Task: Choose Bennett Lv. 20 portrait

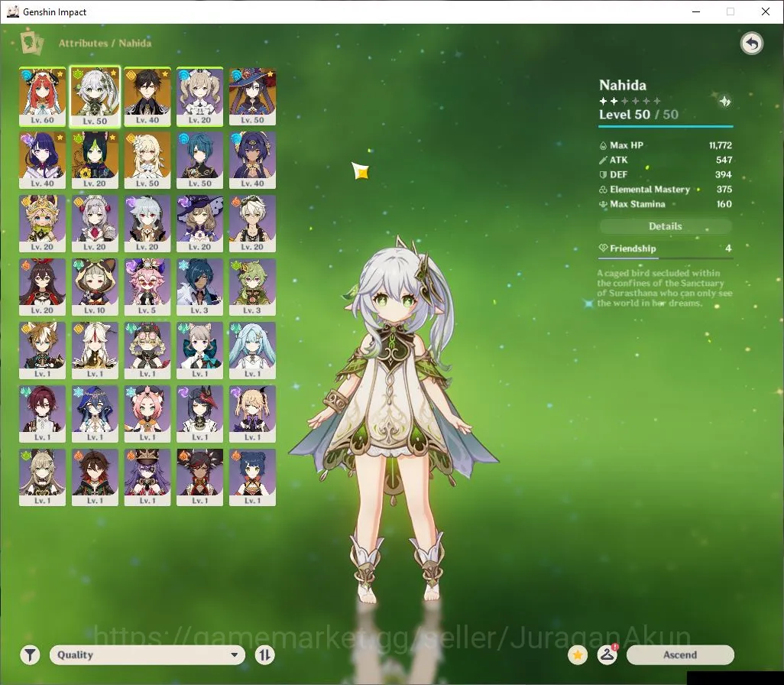Action: [252, 224]
